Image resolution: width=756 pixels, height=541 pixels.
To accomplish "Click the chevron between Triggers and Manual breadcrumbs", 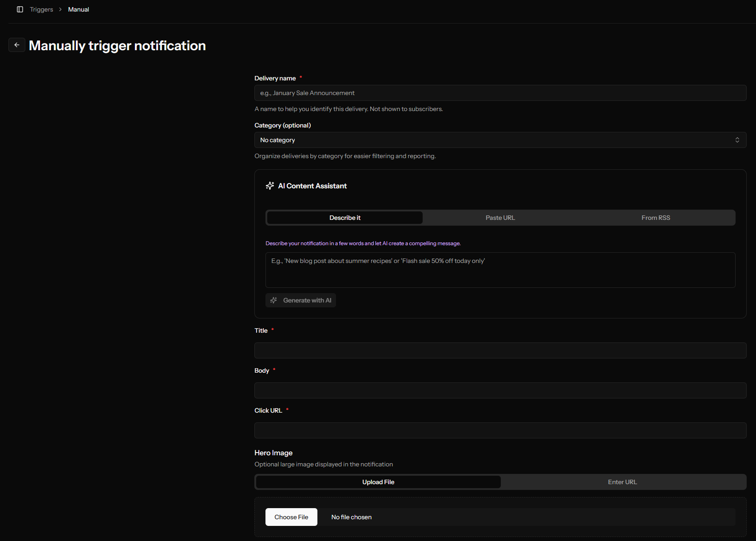I will click(60, 9).
